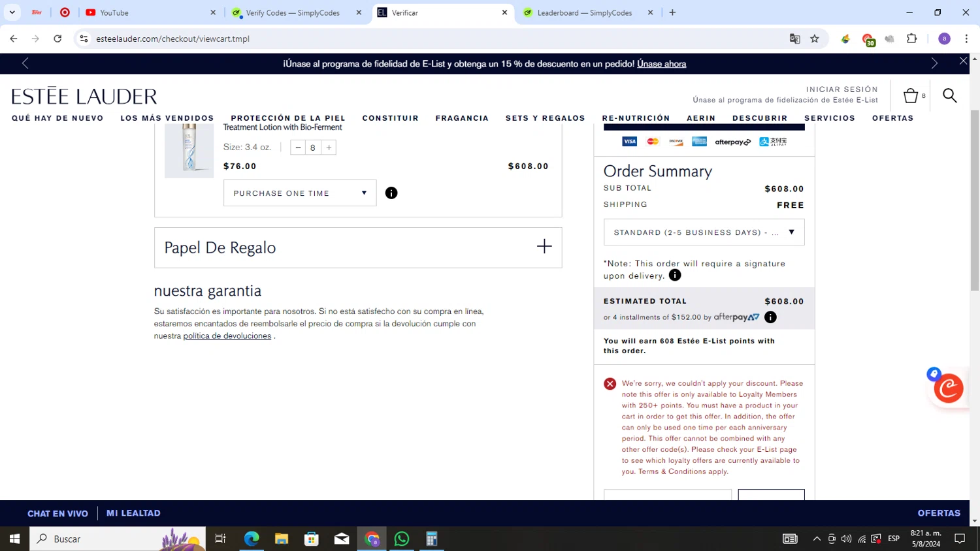Open QUÉ HAY DE NUEVO menu
The width and height of the screenshot is (980, 551).
coord(57,118)
